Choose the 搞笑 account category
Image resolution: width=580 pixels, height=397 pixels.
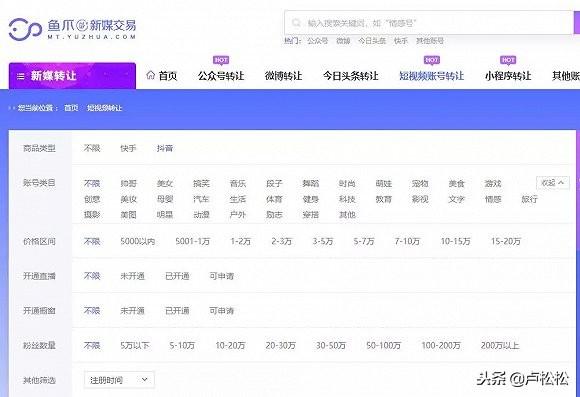(201, 184)
